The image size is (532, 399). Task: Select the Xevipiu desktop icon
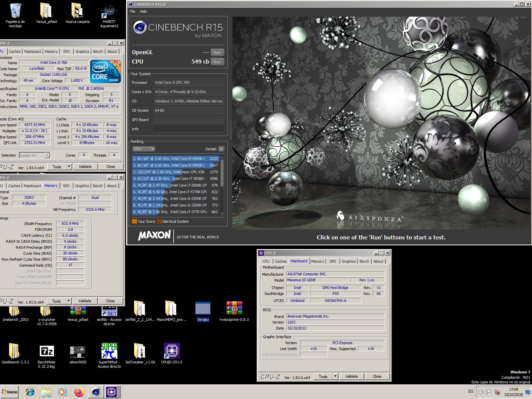[x=202, y=311]
